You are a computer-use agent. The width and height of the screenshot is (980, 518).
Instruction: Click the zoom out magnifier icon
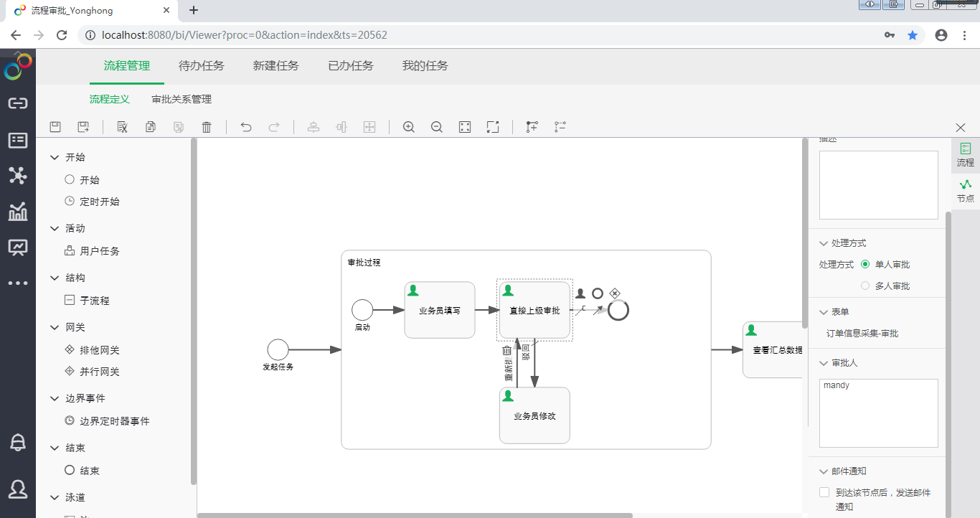(x=437, y=127)
